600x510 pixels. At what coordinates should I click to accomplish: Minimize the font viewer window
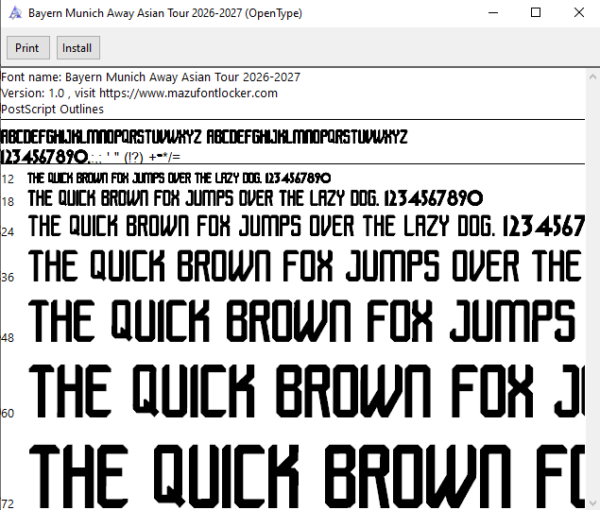[493, 13]
